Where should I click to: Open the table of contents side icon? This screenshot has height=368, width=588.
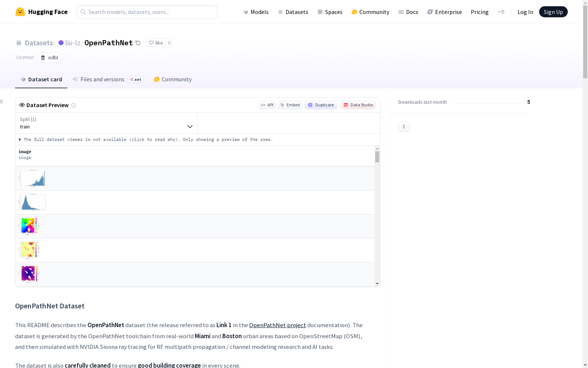(x=2, y=102)
